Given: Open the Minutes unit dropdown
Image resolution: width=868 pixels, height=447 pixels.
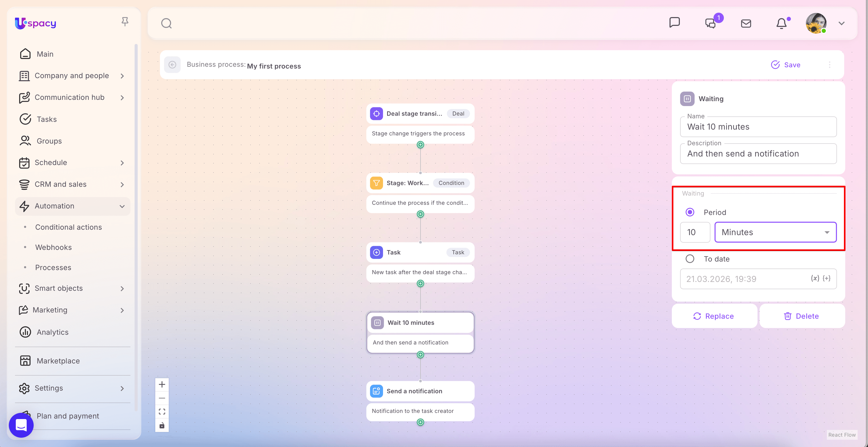Looking at the screenshot, I should tap(775, 232).
